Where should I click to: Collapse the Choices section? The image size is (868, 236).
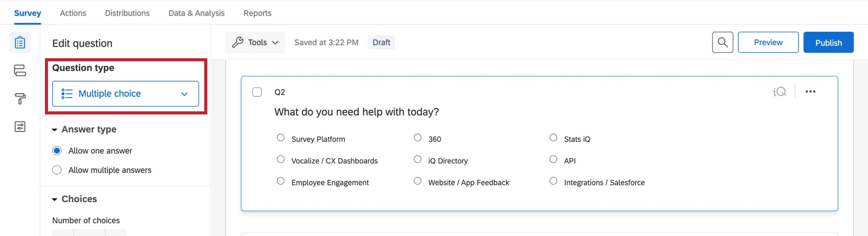(55, 199)
